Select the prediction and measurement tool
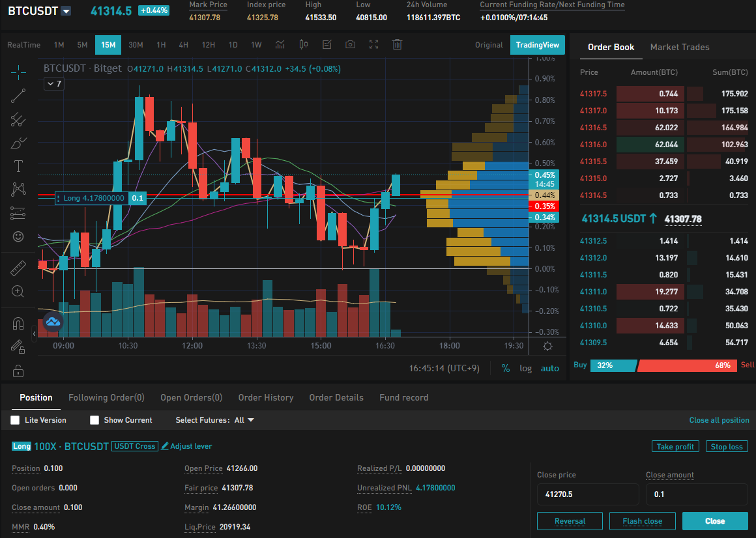Image resolution: width=756 pixels, height=538 pixels. (18, 213)
